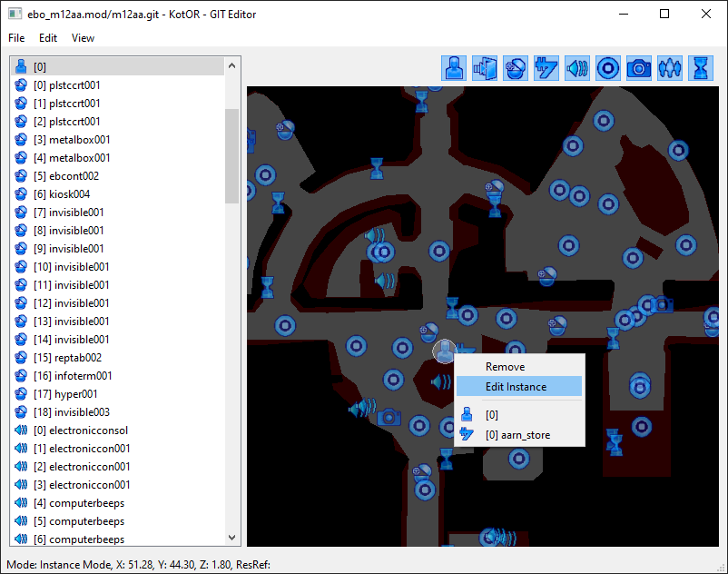Viewport: 728px width, 574px height.
Task: Choose Edit Instance from the context menu
Action: 518,386
